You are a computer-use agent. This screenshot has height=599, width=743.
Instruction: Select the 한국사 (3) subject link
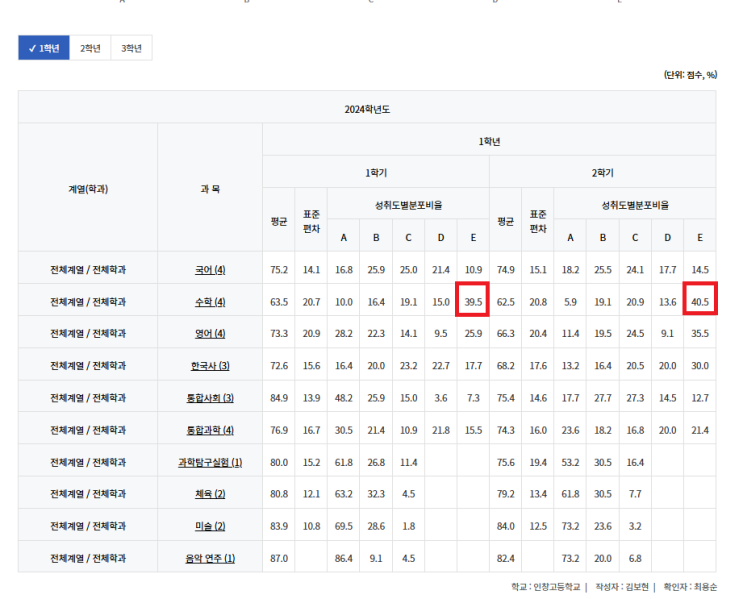210,366
